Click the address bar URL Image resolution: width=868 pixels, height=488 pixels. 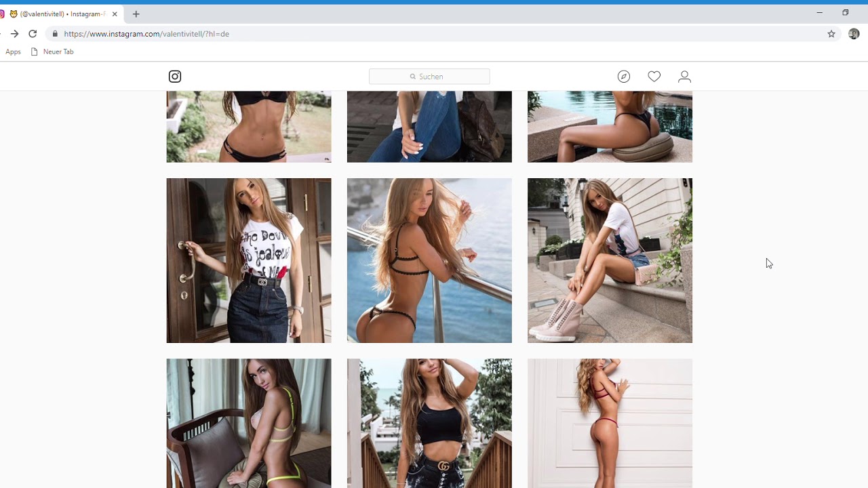pyautogui.click(x=146, y=34)
